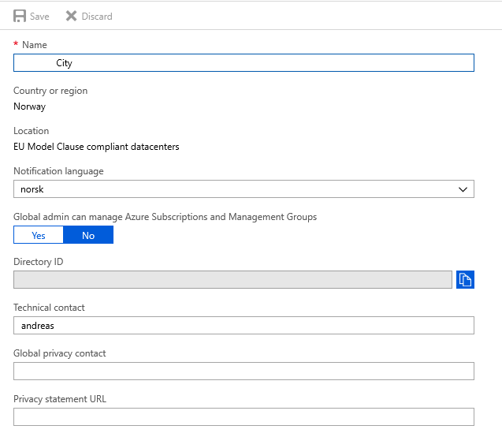Focus the empty Global privacy contact field

tap(244, 371)
